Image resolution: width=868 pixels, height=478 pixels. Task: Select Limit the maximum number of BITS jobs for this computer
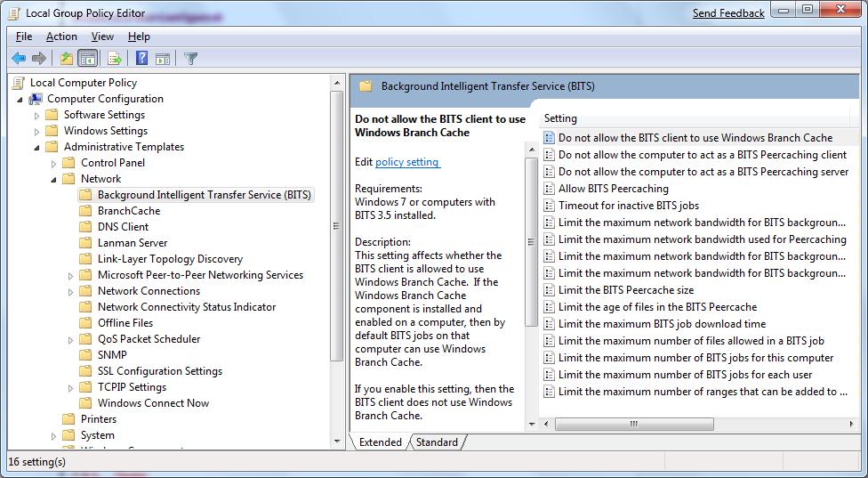[695, 357]
